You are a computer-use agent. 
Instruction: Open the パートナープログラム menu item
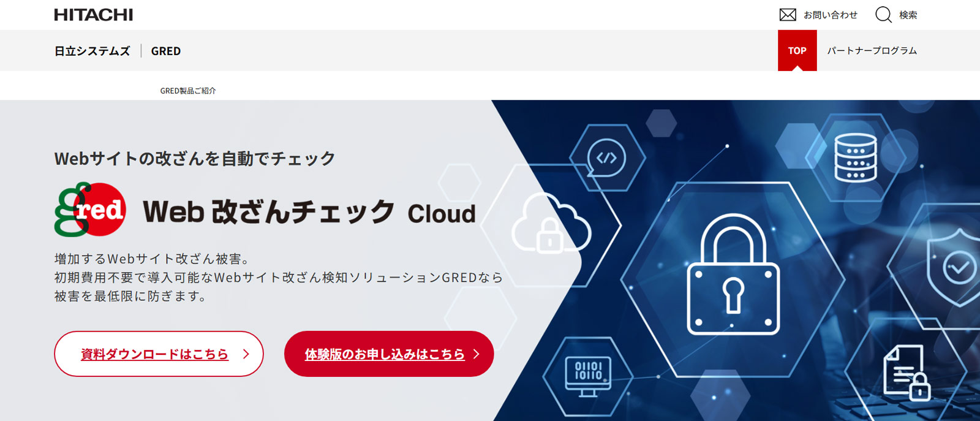[x=872, y=50]
